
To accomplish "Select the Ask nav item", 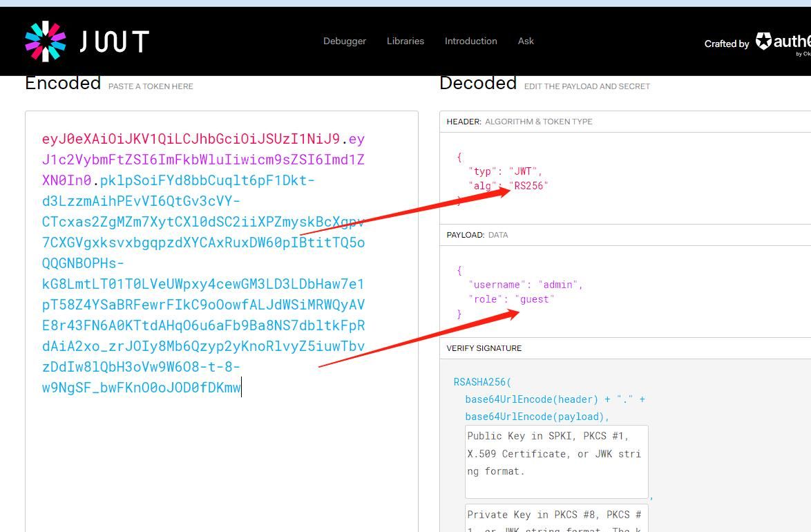I will point(526,41).
